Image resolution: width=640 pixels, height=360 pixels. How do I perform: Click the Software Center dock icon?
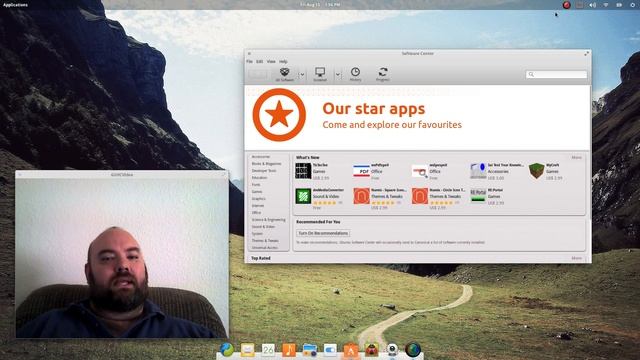[x=351, y=350]
